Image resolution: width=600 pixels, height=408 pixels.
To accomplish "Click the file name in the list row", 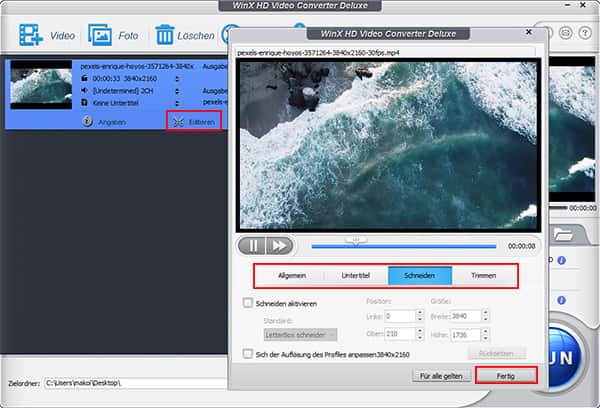I will 137,66.
